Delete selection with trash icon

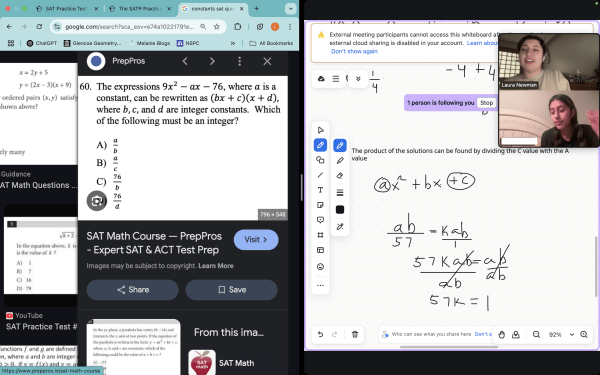coord(355,334)
